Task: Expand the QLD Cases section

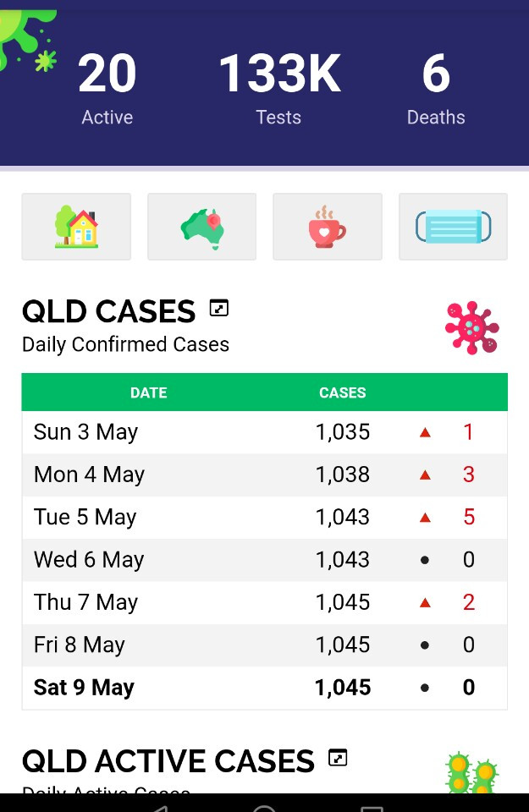Action: pyautogui.click(x=219, y=309)
